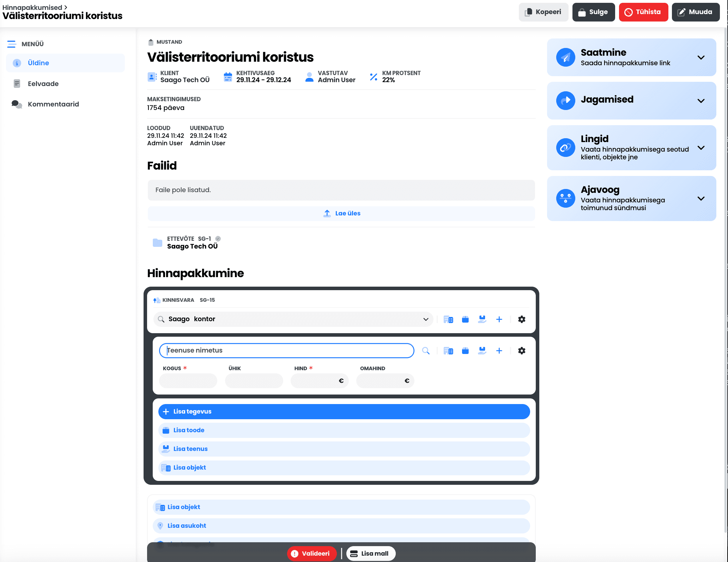Click the Ajavoog timeline icon
This screenshot has width=728, height=562.
point(565,198)
